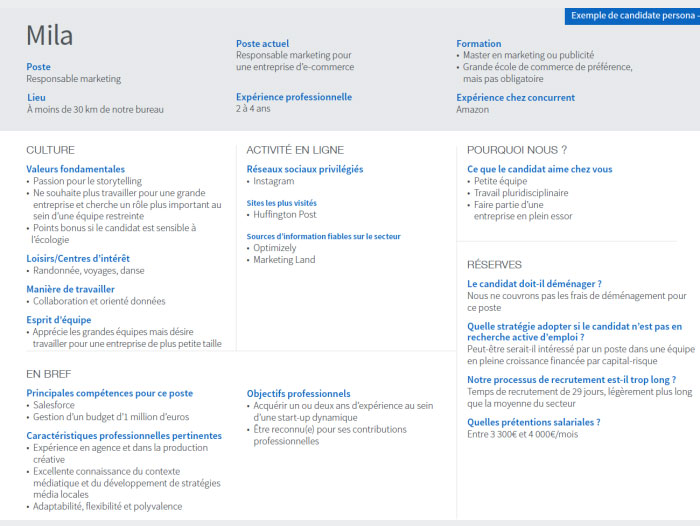
Task: Open the 'Expérience chez concurrent' label
Action: pyautogui.click(x=515, y=98)
